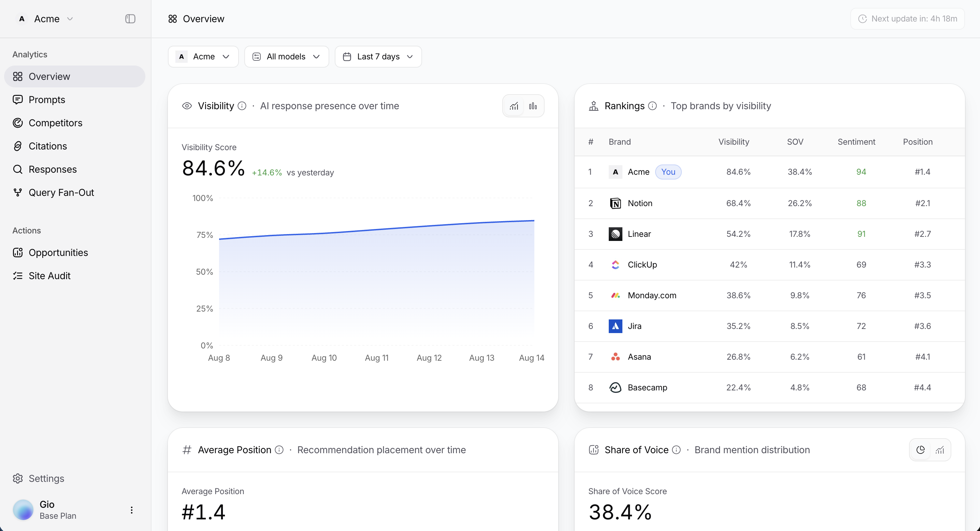
Task: Open Settings
Action: 75,478
